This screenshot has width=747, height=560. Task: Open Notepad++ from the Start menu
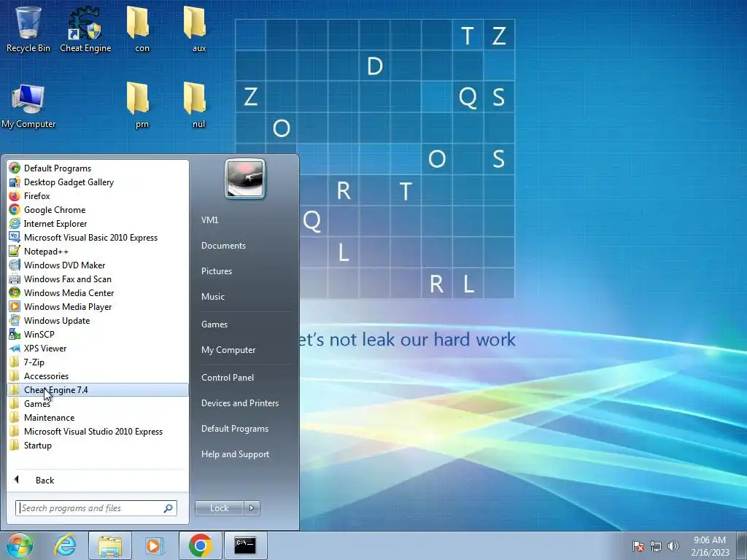pyautogui.click(x=98, y=251)
